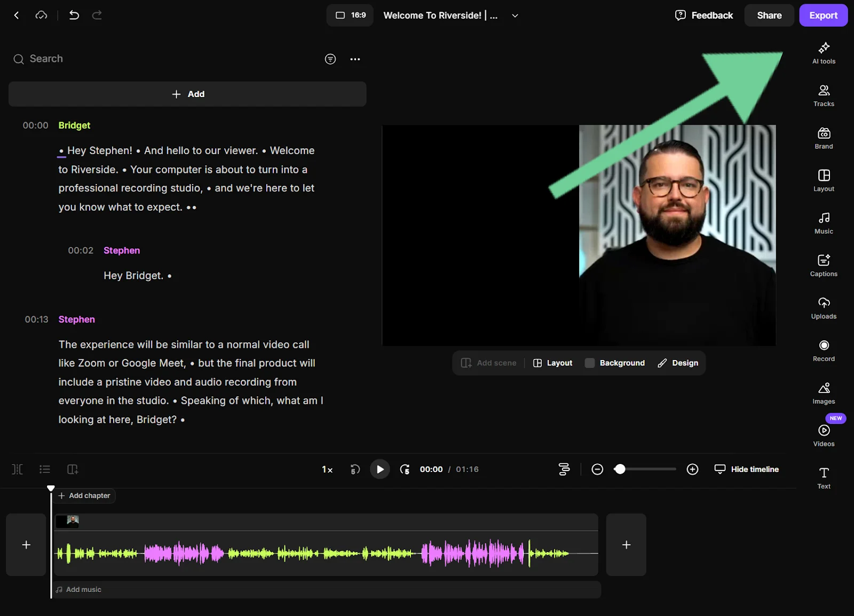Viewport: 854px width, 616px height.
Task: Click Add chapter on timeline
Action: (84, 495)
